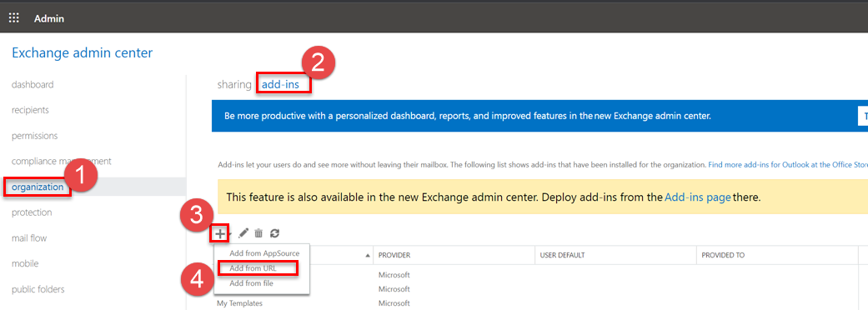
Task: Open dashboard in left navigation
Action: tap(33, 85)
